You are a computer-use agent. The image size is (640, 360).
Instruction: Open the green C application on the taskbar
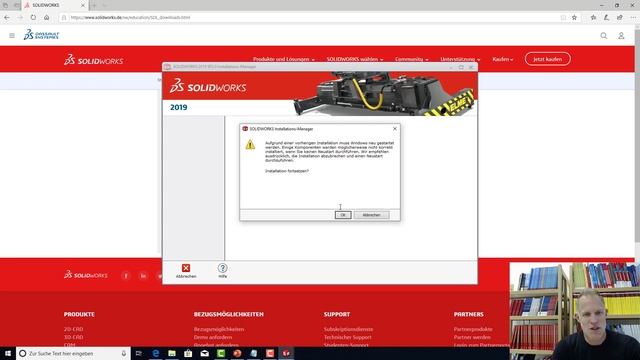coord(221,353)
